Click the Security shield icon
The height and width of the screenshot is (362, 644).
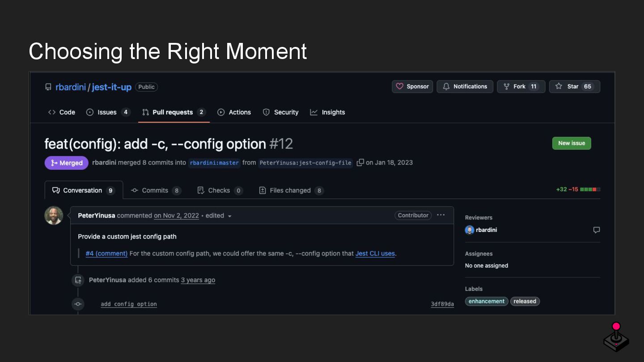pos(266,112)
